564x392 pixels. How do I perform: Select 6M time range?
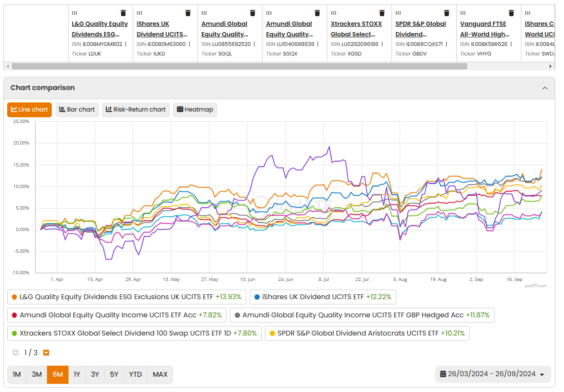[x=58, y=374]
